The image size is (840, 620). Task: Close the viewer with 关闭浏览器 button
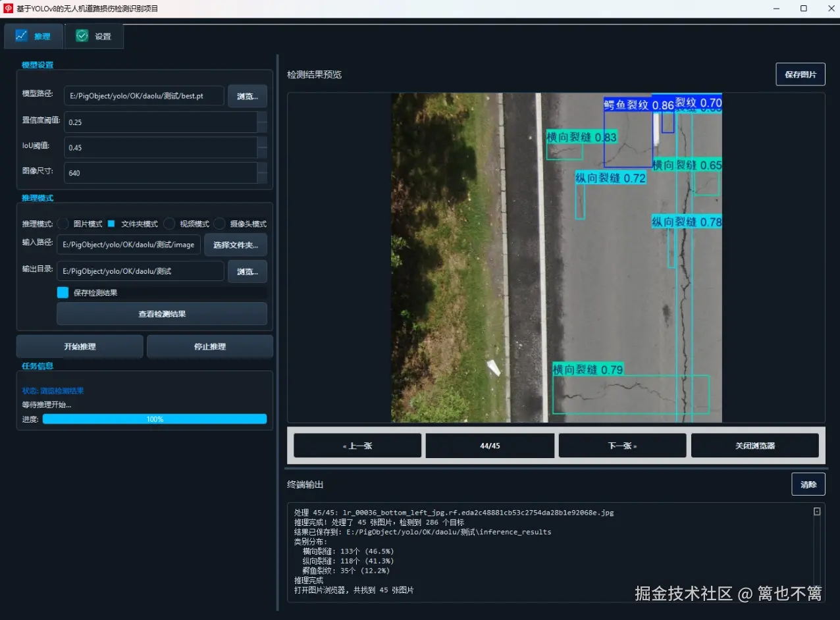tap(755, 446)
